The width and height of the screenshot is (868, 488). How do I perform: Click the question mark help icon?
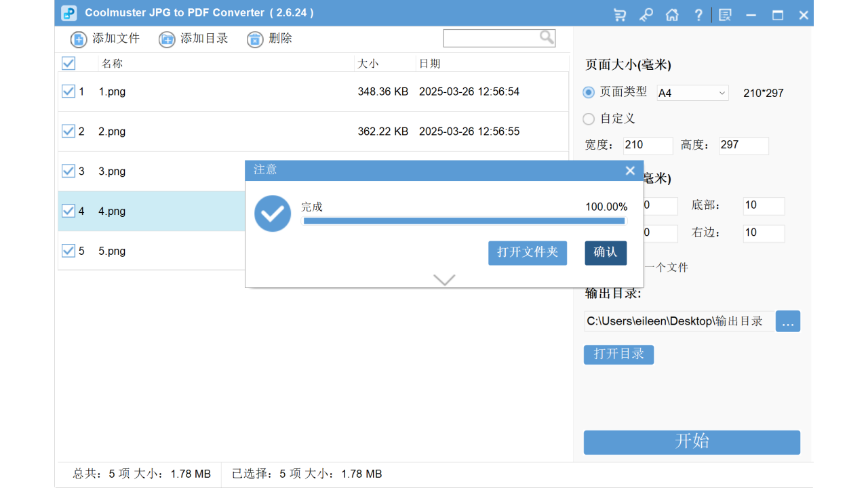pos(698,14)
